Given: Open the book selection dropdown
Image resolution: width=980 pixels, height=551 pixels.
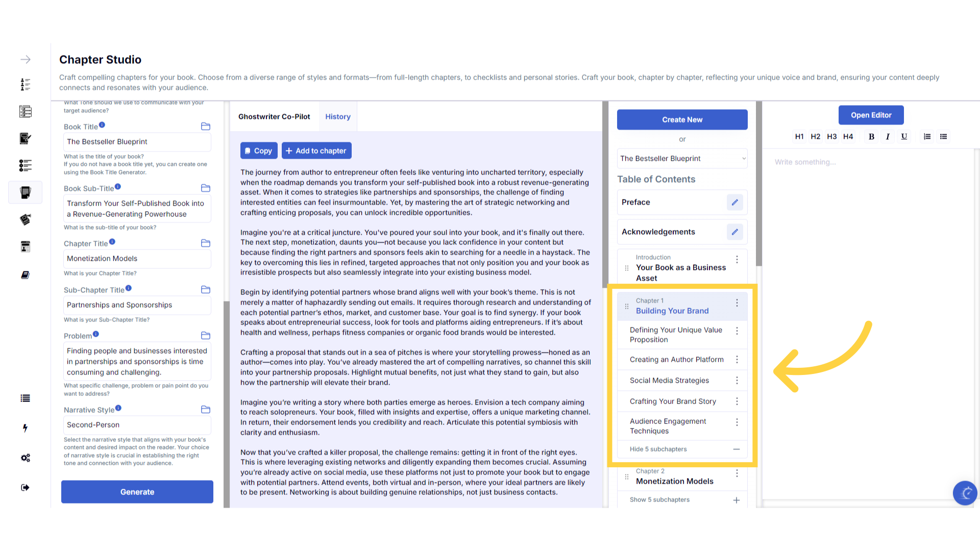Looking at the screenshot, I should [682, 159].
